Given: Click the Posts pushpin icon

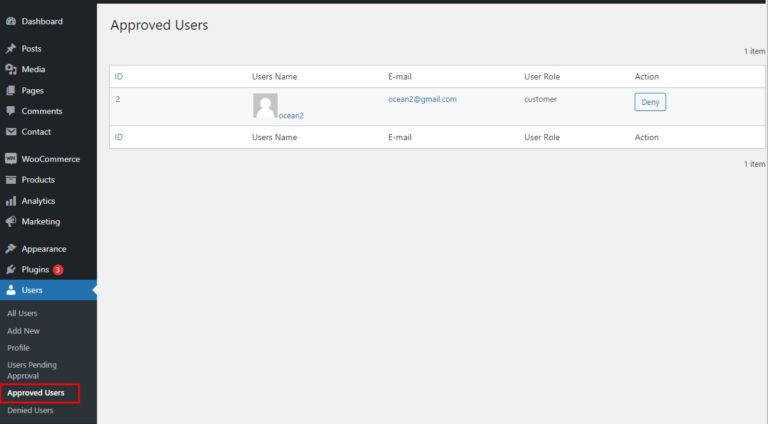Looking at the screenshot, I should 11,48.
